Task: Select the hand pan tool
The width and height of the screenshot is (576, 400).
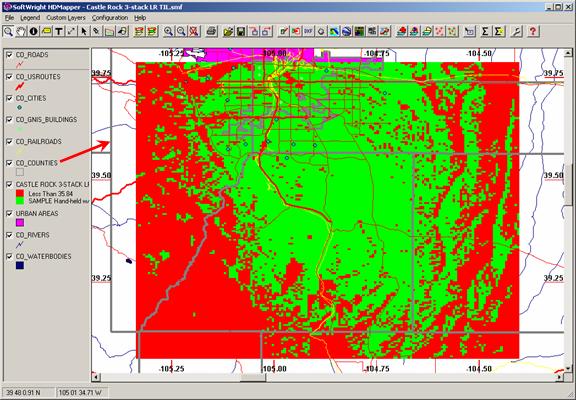Action: pos(21,32)
